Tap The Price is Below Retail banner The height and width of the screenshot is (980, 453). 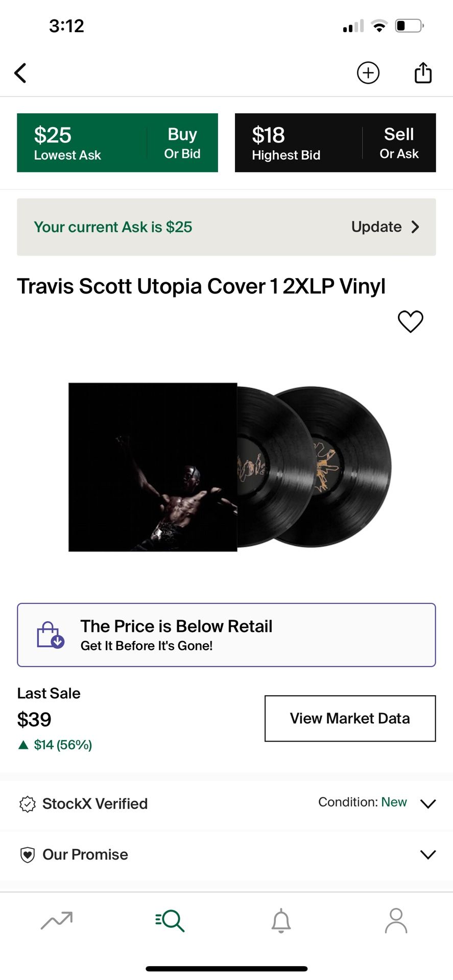[x=226, y=635]
